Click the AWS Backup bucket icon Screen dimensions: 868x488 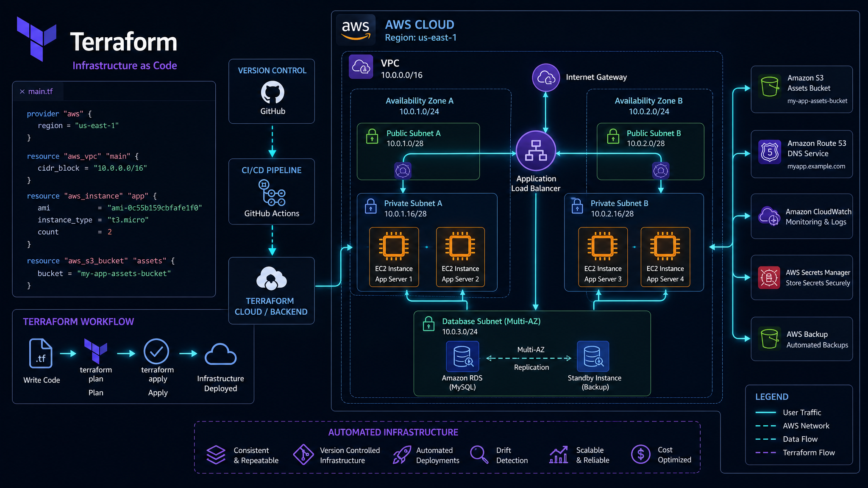click(769, 338)
